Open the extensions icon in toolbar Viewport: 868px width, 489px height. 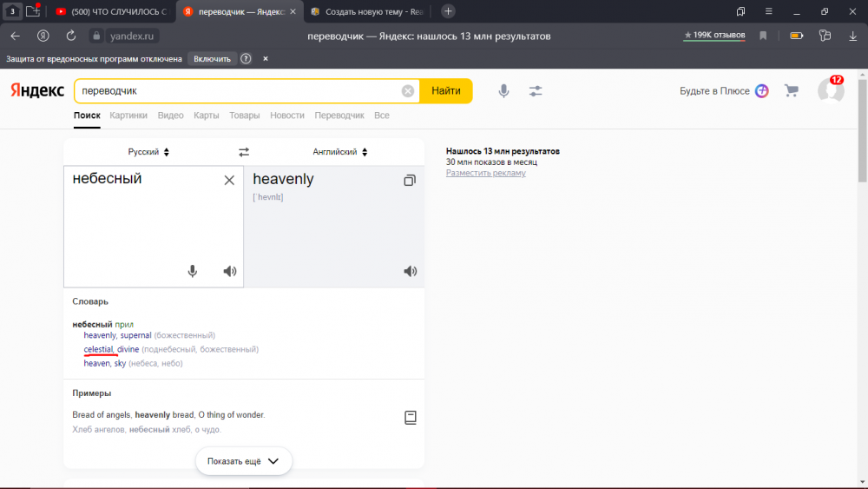pos(825,36)
